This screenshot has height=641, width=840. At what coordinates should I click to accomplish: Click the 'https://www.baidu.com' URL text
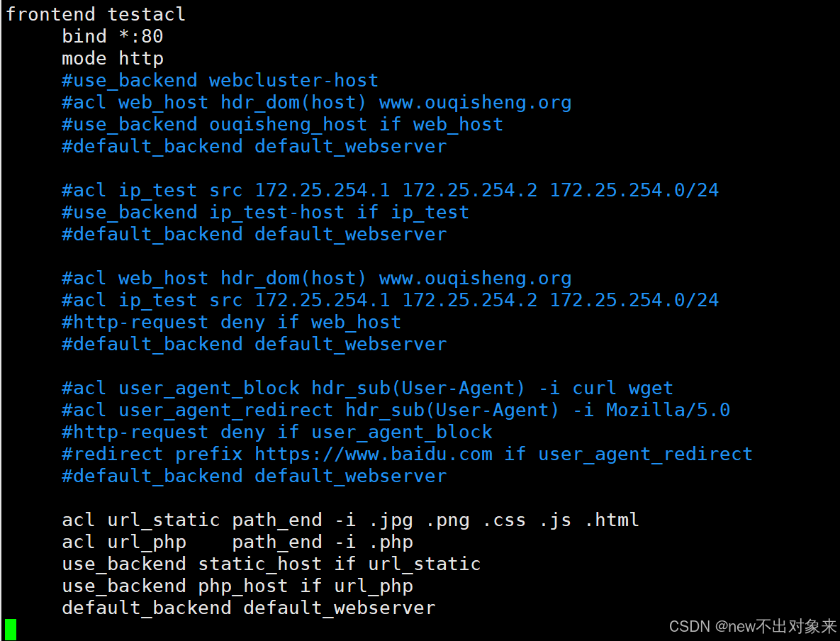(374, 454)
